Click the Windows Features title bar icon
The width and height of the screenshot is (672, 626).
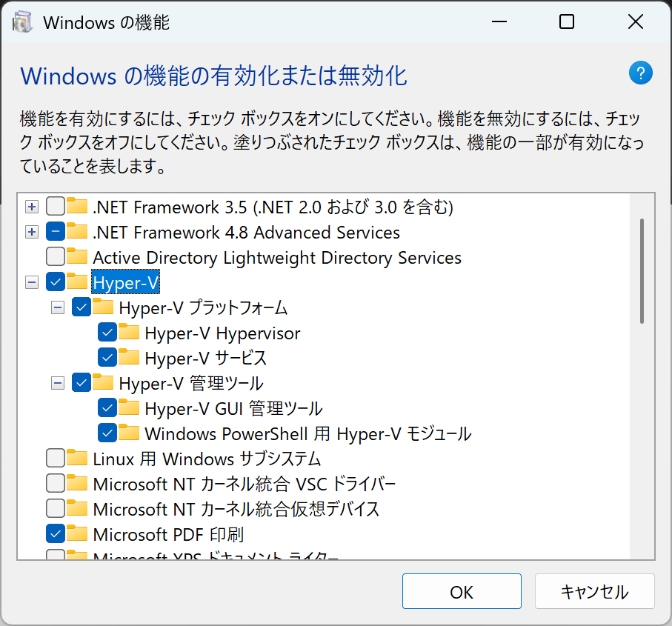(23, 22)
